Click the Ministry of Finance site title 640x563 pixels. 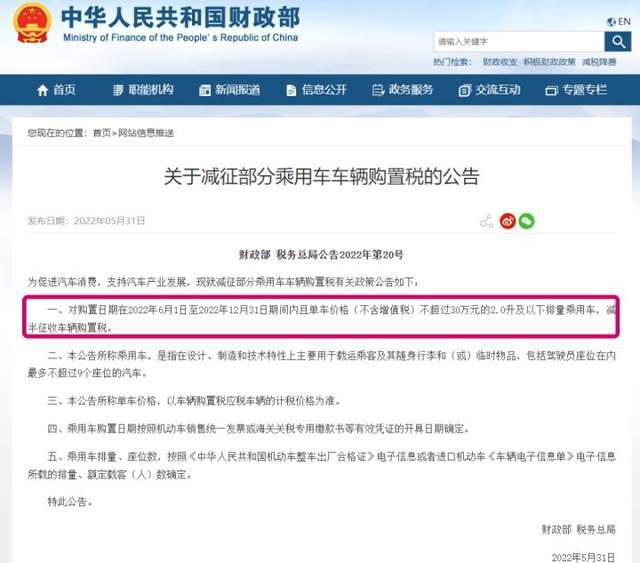click(180, 24)
